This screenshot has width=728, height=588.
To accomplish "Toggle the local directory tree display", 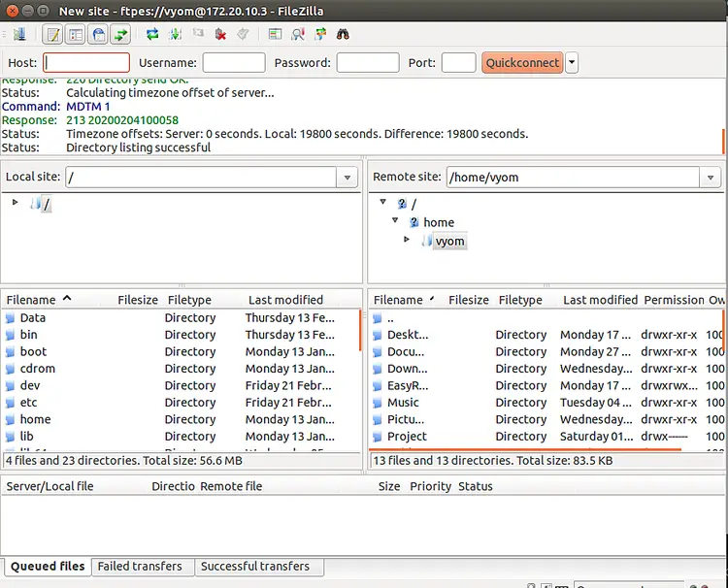I will pyautogui.click(x=76, y=34).
